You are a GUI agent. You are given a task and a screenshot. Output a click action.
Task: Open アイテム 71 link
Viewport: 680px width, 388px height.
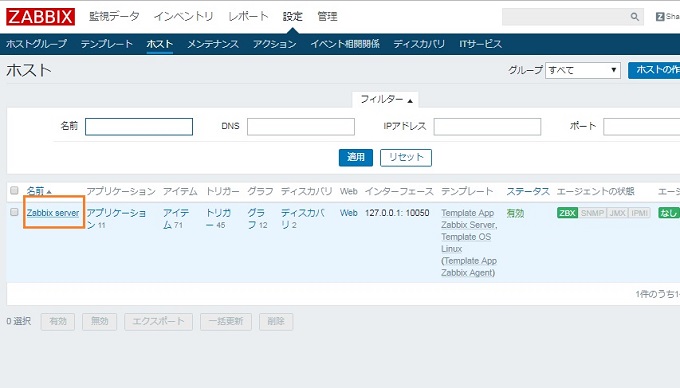coord(176,218)
